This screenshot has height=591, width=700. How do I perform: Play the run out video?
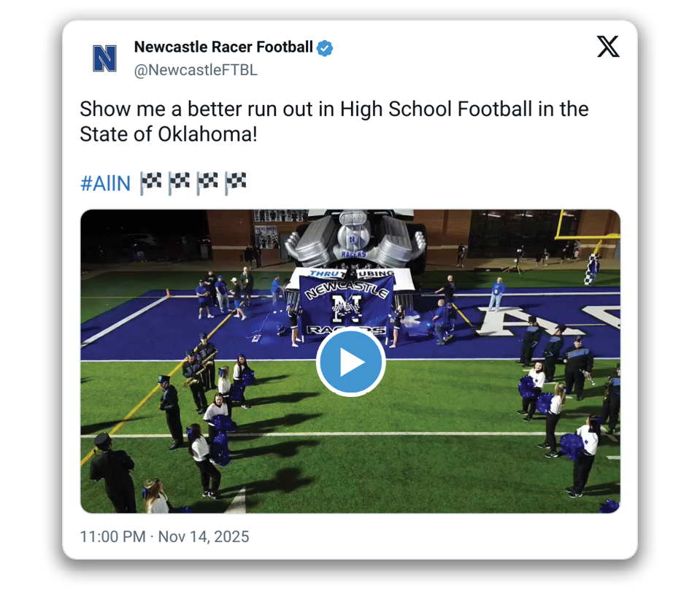[x=350, y=363]
